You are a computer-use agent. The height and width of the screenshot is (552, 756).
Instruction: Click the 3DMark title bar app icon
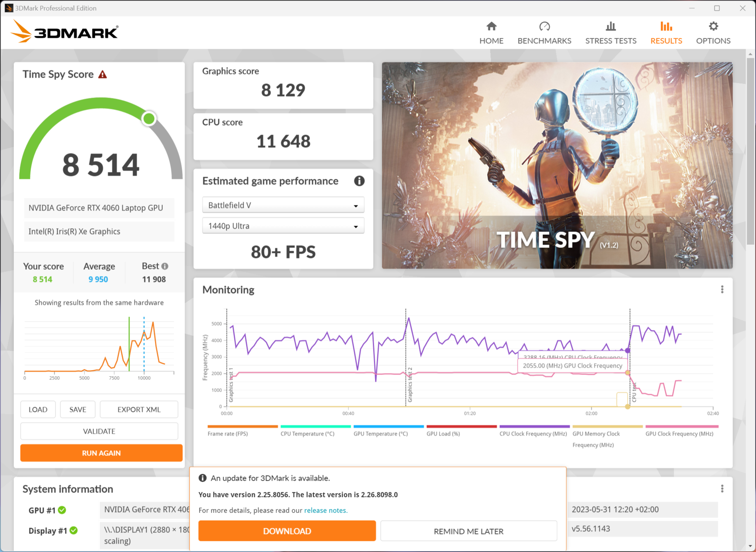point(9,8)
